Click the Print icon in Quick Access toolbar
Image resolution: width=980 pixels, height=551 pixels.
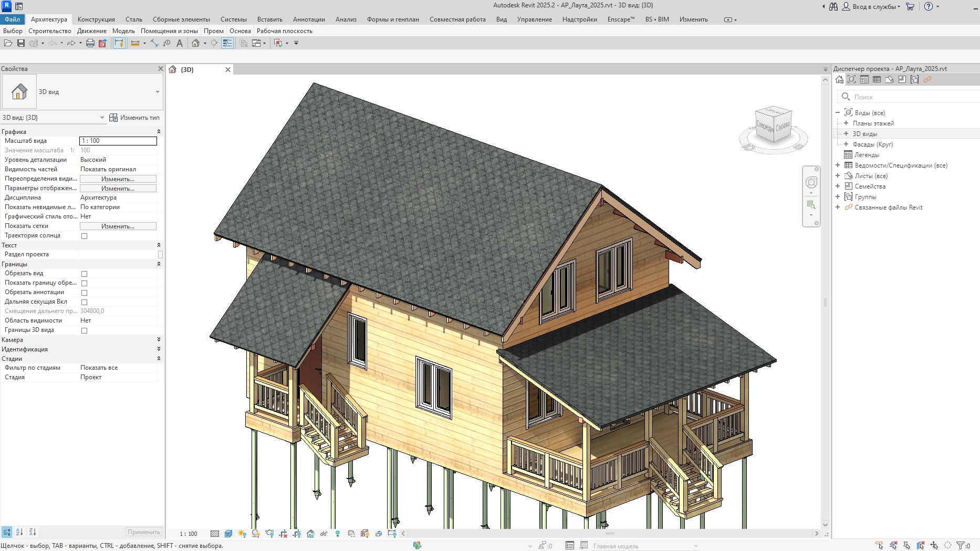90,43
